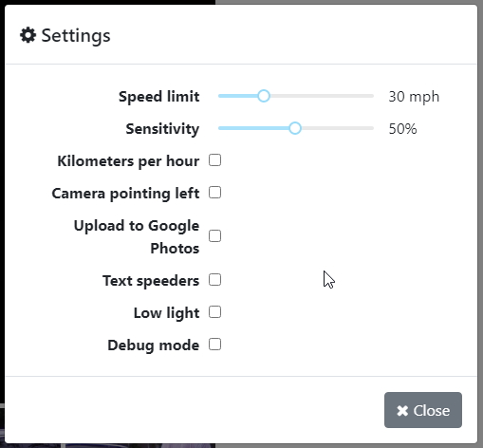Click the Settings gear icon
Viewport: 483px width, 448px height.
tap(28, 35)
